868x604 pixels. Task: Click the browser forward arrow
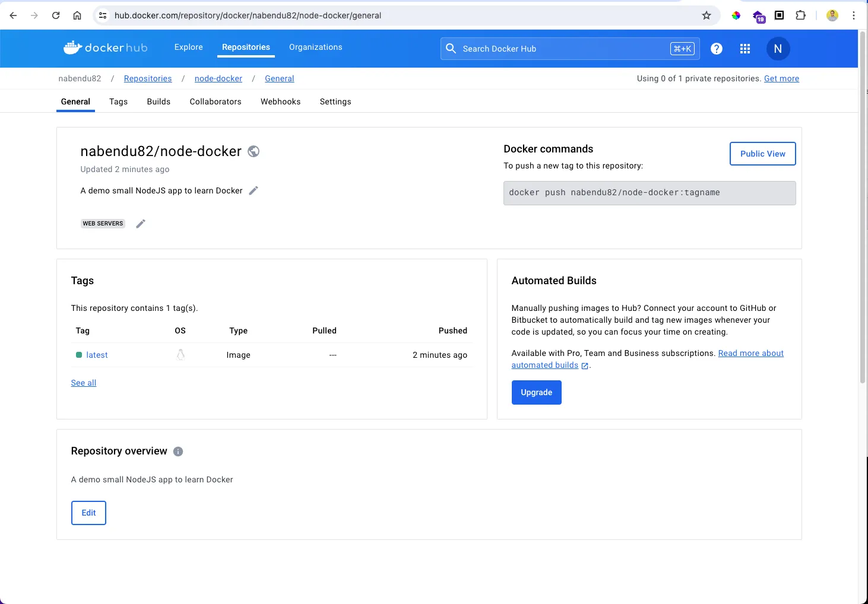[x=34, y=15]
